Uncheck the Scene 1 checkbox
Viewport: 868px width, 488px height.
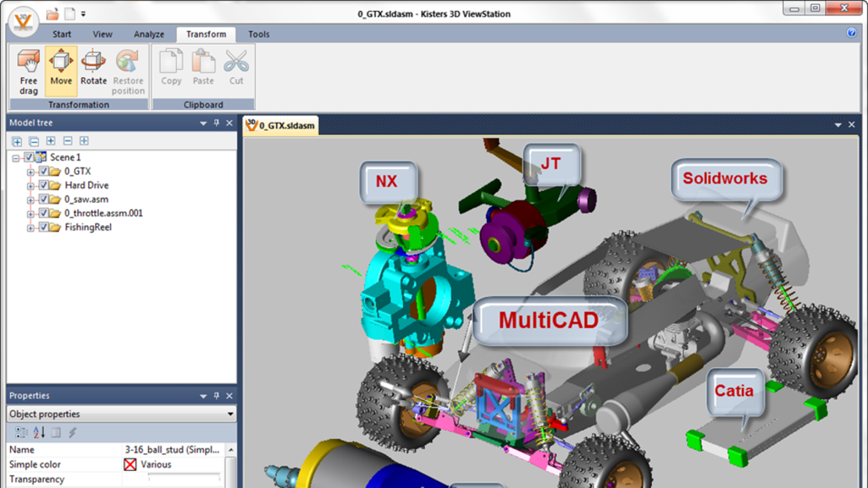point(29,157)
